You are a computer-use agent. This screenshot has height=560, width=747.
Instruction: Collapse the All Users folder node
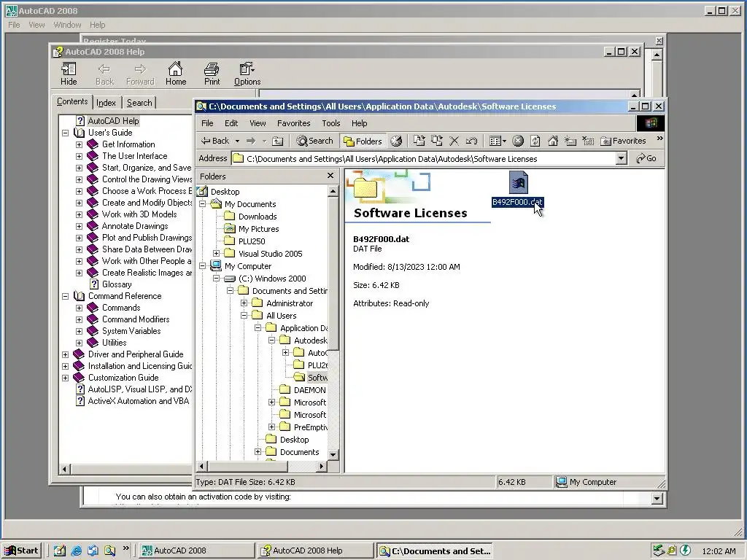click(x=244, y=316)
